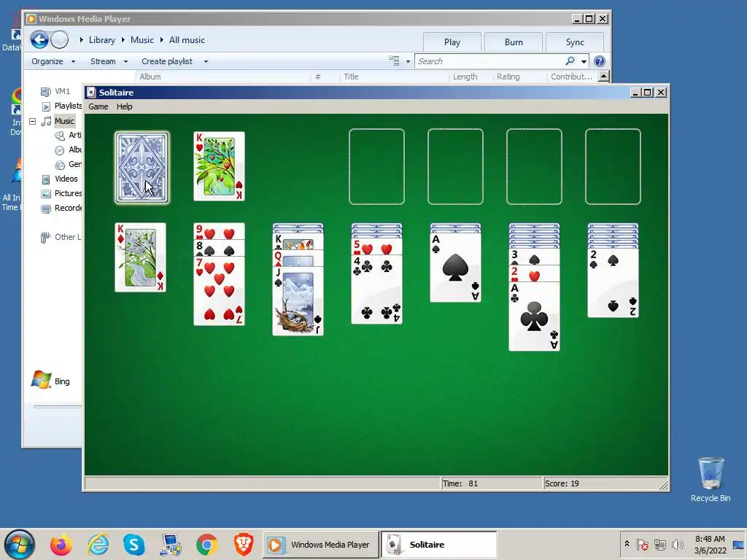
Task: Click the Ace of Clubs card
Action: tap(534, 316)
